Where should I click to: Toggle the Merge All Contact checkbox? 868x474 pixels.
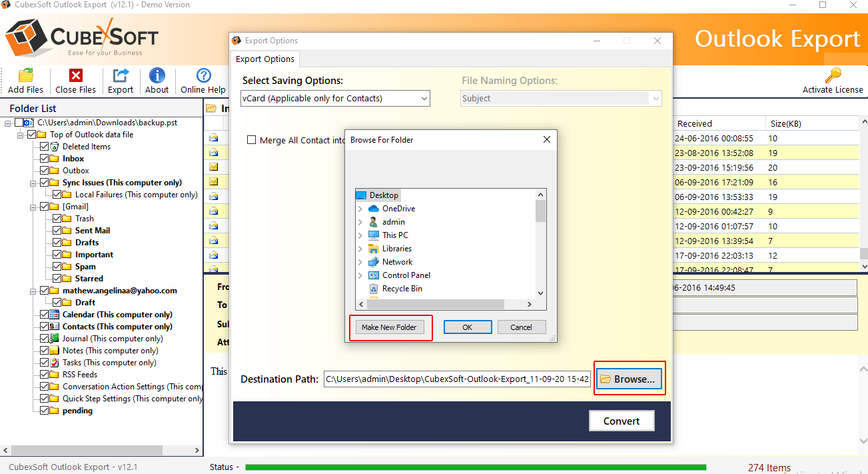click(x=252, y=140)
